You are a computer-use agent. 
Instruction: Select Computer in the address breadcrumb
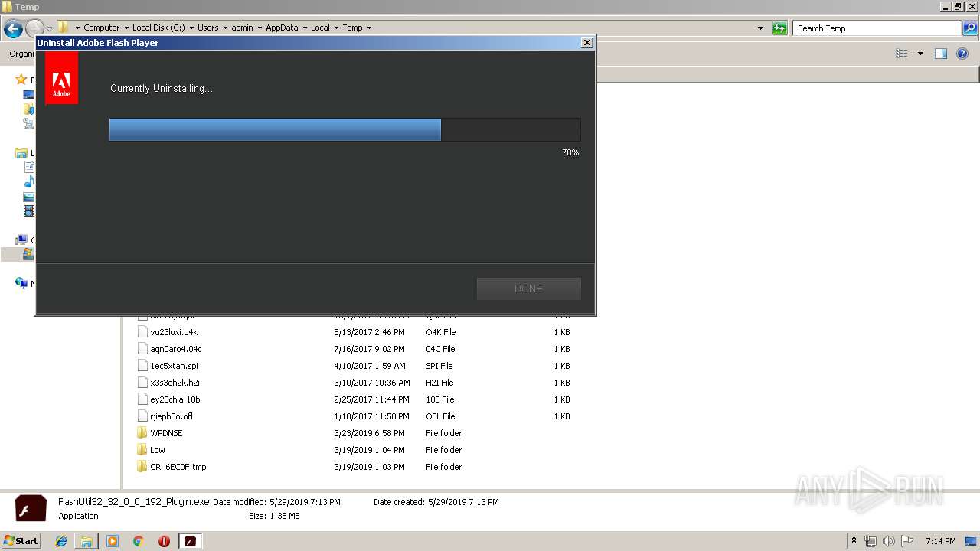pos(101,28)
